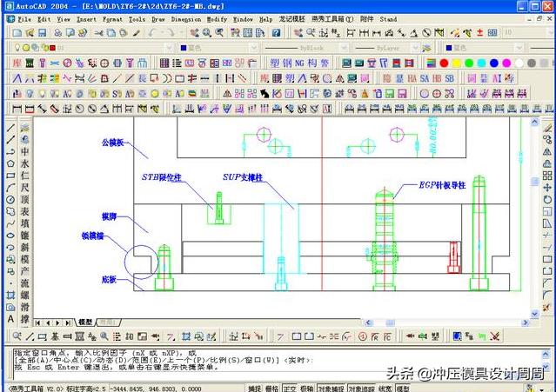Select the Mirror tool in Modify toolbar
Image resolution: width=556 pixels, height=392 pixels.
point(547,151)
